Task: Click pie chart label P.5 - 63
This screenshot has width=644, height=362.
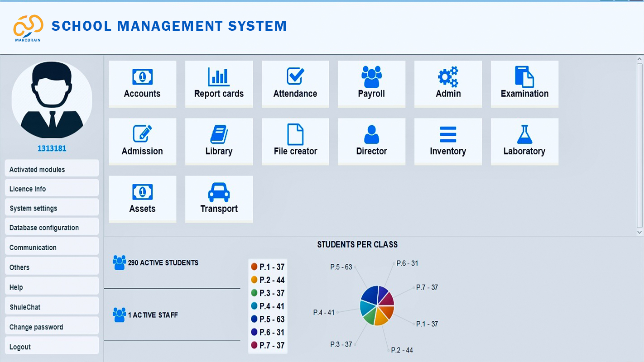Action: pos(341,267)
